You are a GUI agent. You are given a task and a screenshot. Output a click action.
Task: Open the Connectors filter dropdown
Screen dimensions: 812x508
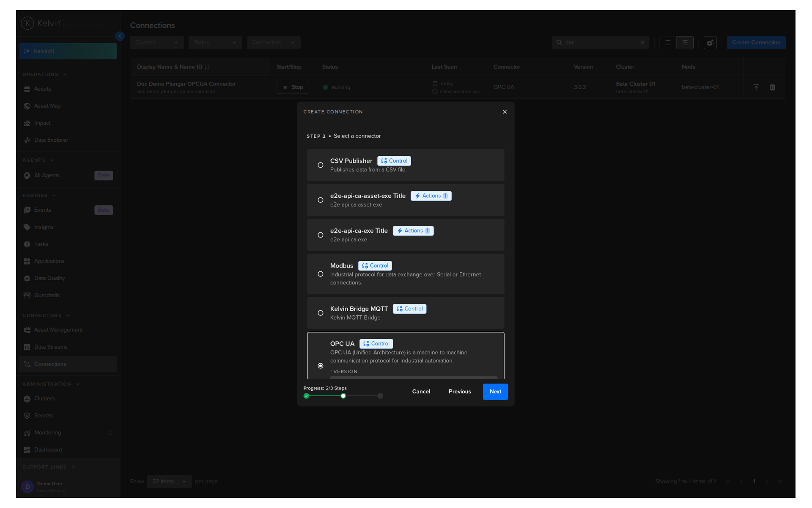click(274, 42)
